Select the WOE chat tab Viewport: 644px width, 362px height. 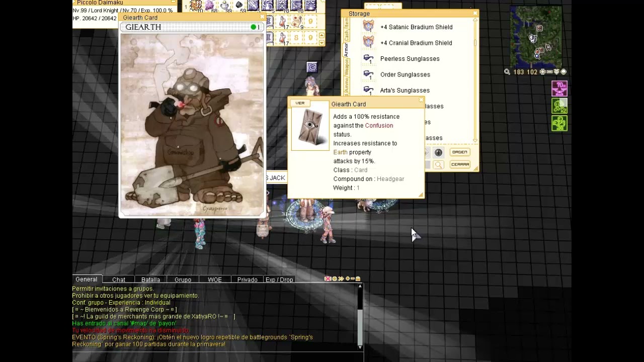(215, 280)
